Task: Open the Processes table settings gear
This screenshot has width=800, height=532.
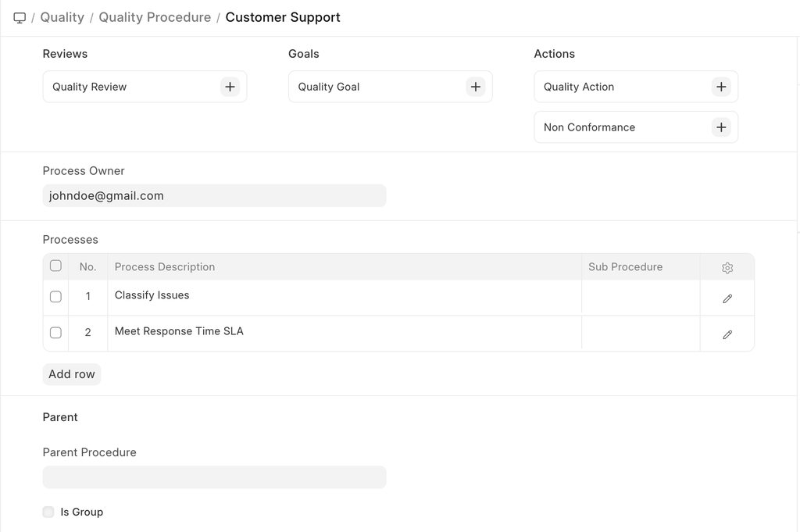Action: coord(727,268)
